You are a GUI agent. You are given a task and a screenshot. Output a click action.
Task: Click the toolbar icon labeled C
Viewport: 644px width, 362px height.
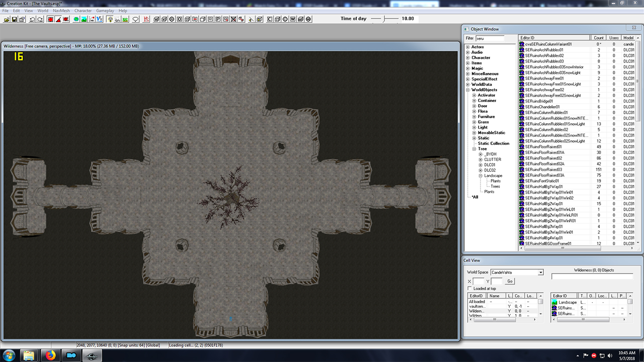click(270, 19)
